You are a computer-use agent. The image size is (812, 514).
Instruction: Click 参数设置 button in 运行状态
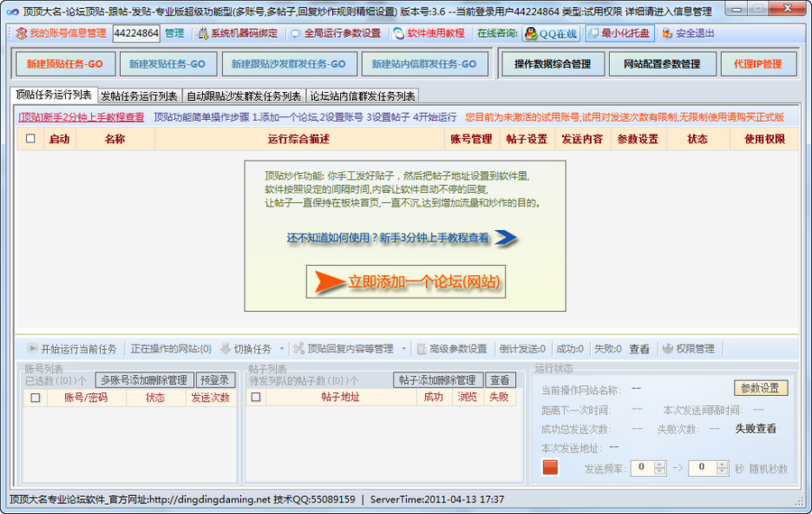pos(761,389)
